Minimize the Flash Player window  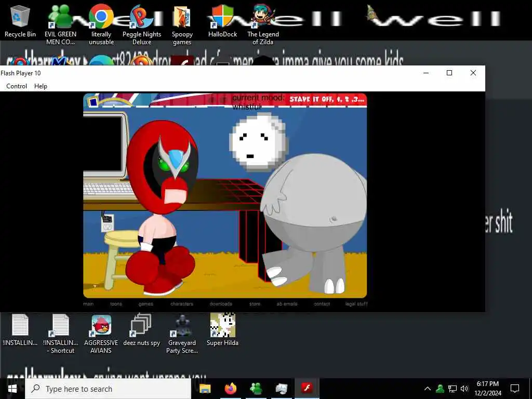426,73
